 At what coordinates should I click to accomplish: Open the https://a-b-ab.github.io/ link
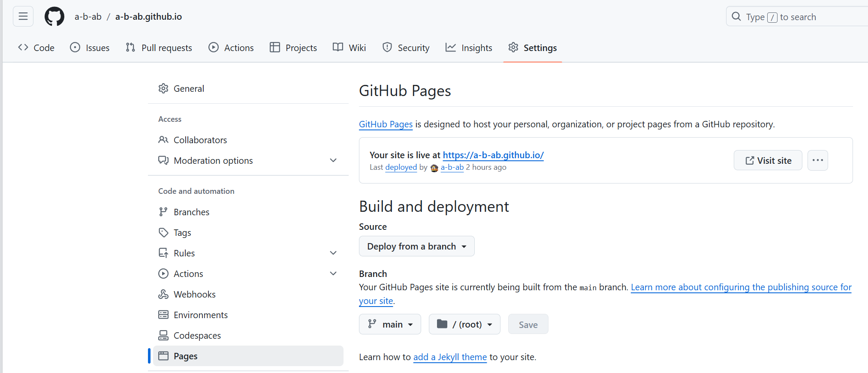(493, 155)
